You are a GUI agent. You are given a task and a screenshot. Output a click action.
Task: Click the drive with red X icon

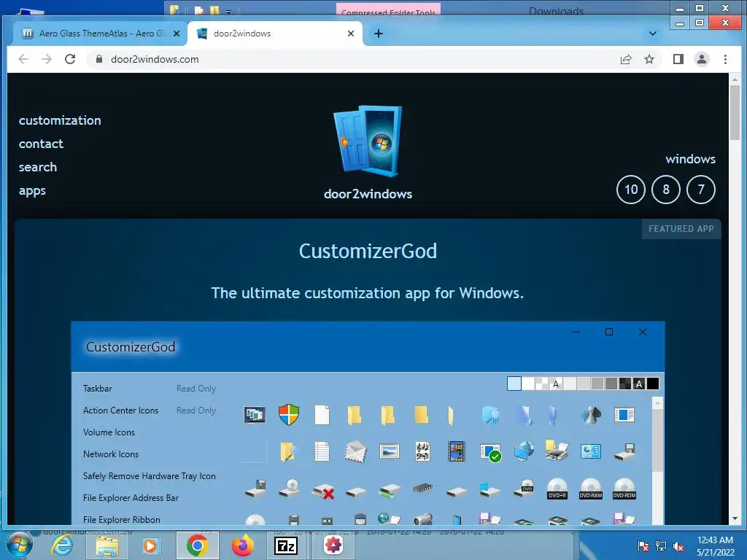coord(323,491)
